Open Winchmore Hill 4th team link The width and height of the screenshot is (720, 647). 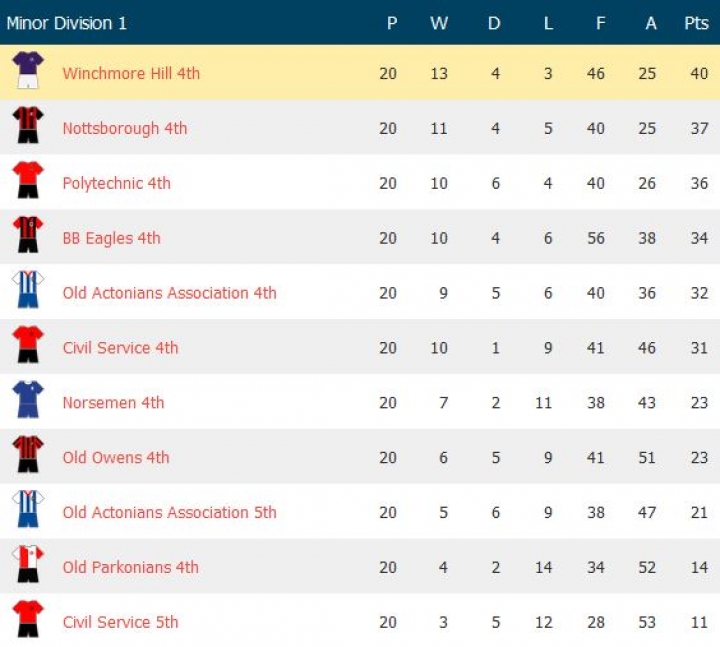click(131, 73)
